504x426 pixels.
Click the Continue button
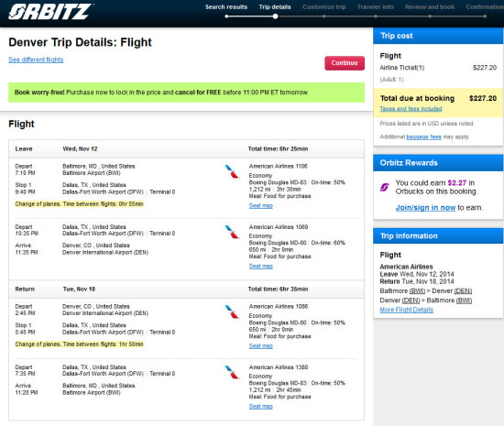pyautogui.click(x=345, y=63)
